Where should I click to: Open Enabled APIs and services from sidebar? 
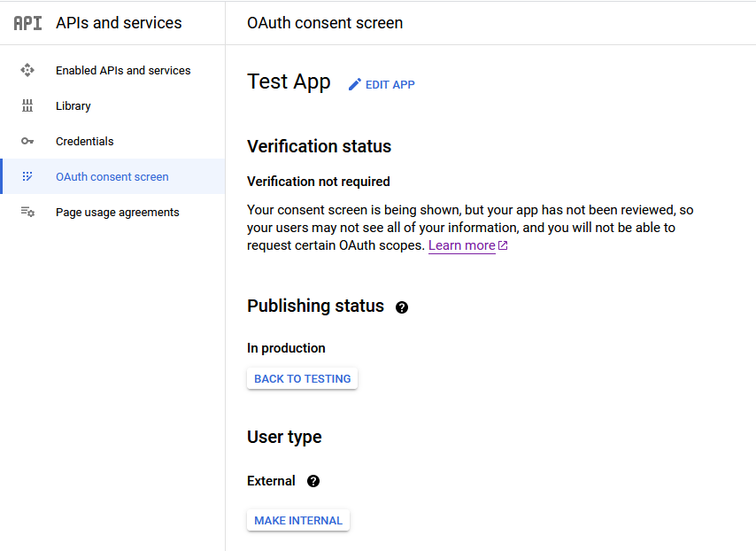click(x=122, y=70)
